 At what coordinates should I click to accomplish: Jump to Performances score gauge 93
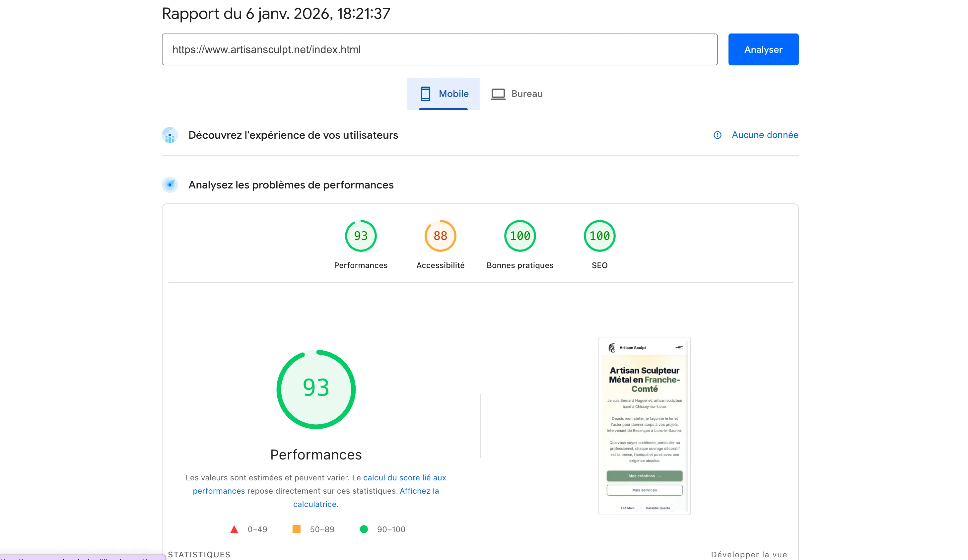(360, 236)
